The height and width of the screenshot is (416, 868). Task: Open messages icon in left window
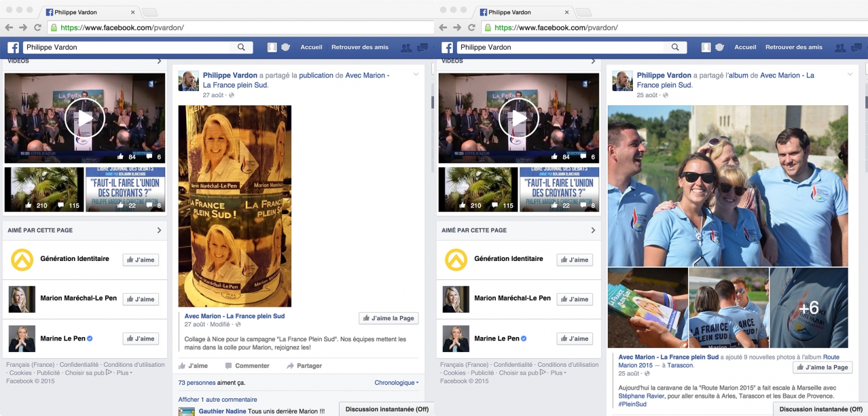(422, 48)
